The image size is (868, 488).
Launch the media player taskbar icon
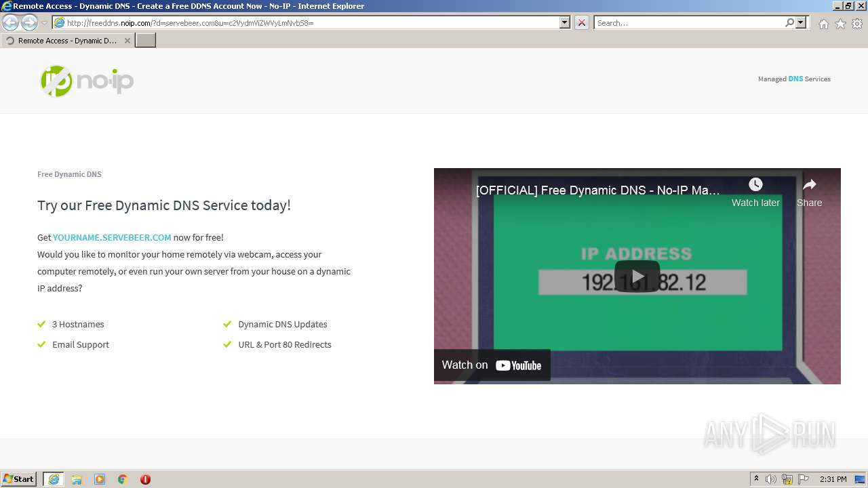tap(100, 479)
